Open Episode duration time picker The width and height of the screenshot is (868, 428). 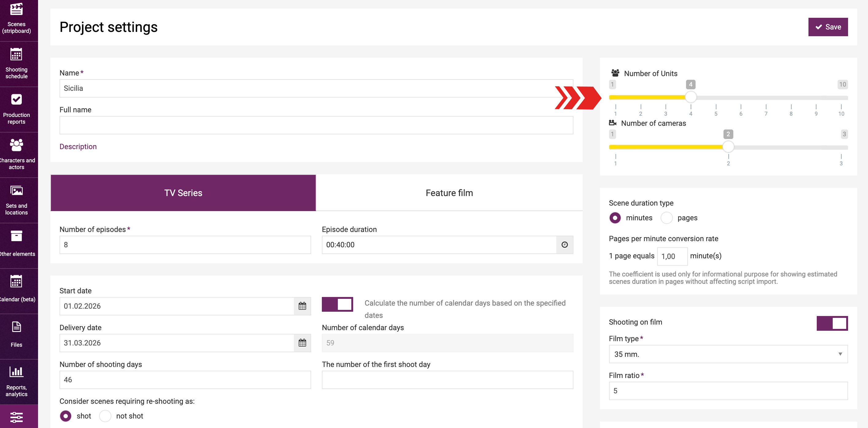[x=565, y=245]
